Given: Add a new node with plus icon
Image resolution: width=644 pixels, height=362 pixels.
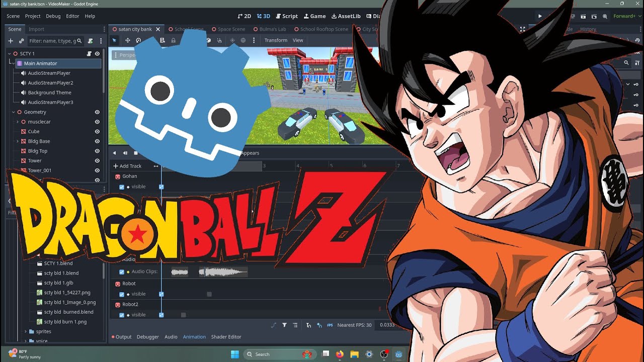Looking at the screenshot, I should click(11, 41).
